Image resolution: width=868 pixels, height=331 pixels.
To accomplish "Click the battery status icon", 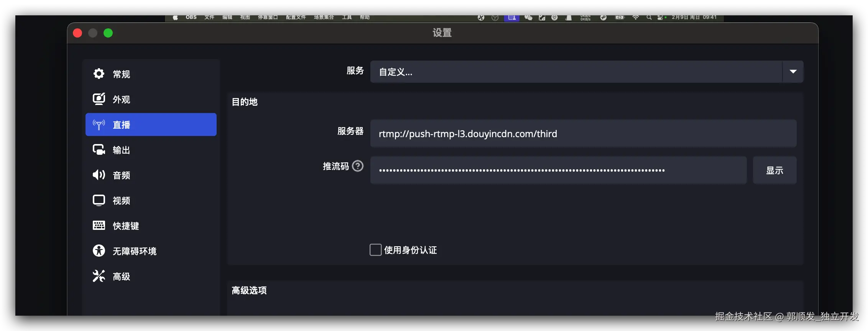I will [620, 18].
